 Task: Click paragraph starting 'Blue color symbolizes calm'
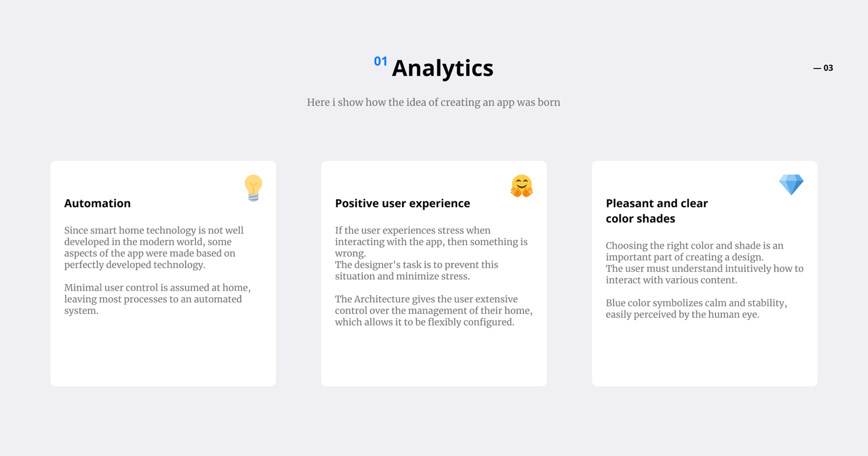[x=696, y=308]
